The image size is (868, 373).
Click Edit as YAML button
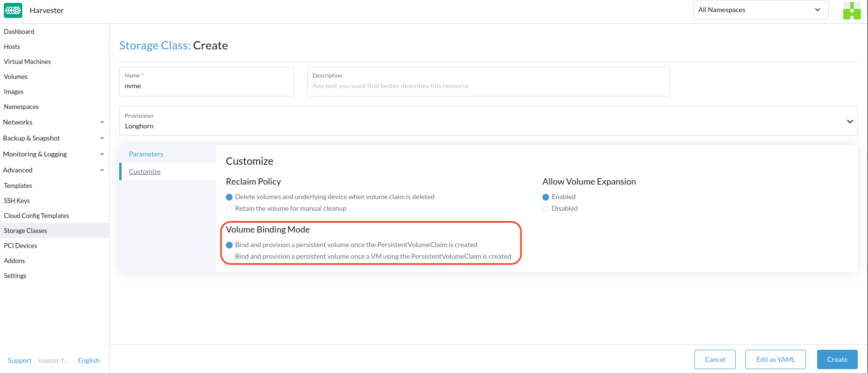775,359
